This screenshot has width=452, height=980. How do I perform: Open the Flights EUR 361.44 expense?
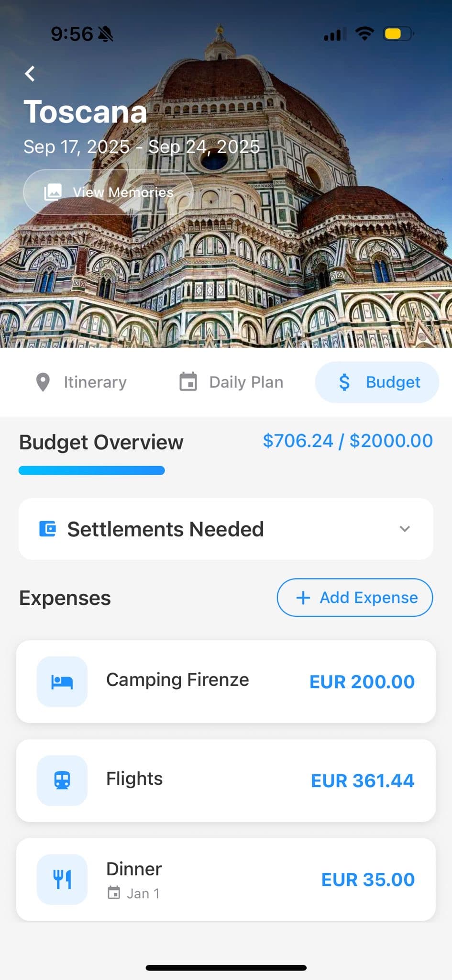tap(226, 780)
